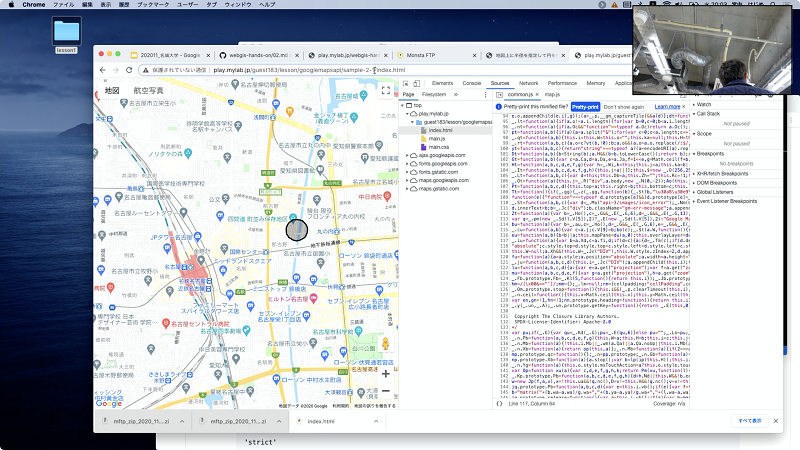800x450 pixels.
Task: Enter fullscreen map view
Action: click(386, 90)
